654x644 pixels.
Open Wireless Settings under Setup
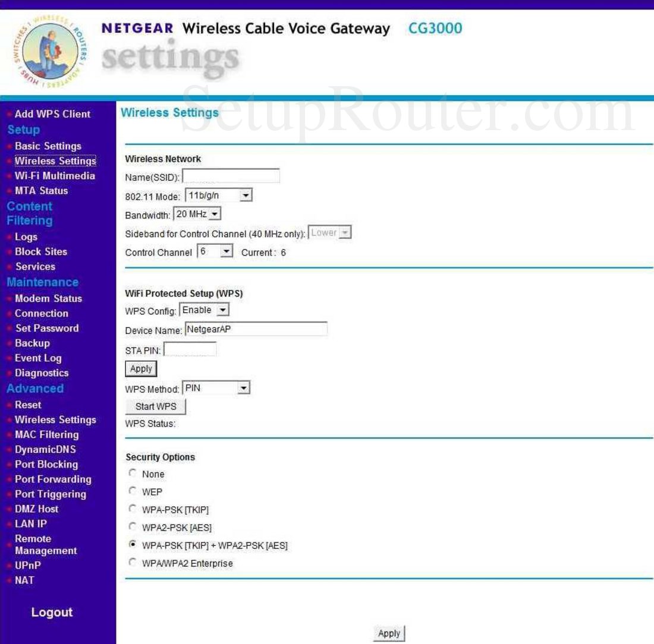55,161
